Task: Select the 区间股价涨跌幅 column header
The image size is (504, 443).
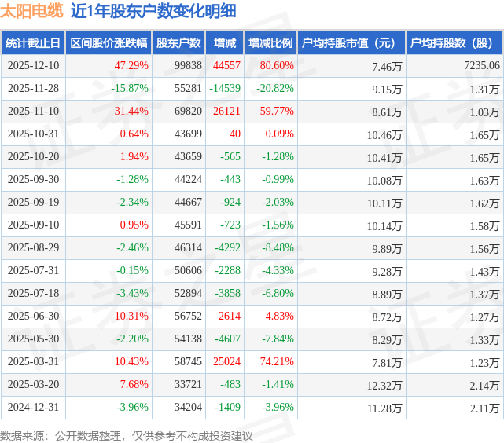Action: (108, 44)
